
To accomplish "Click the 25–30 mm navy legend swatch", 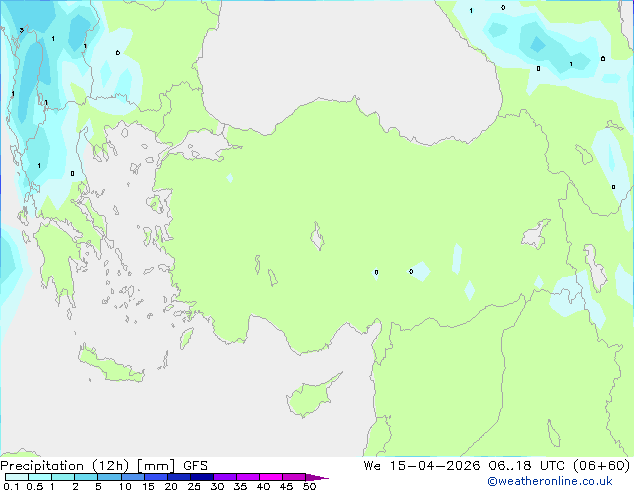I will [x=202, y=477].
